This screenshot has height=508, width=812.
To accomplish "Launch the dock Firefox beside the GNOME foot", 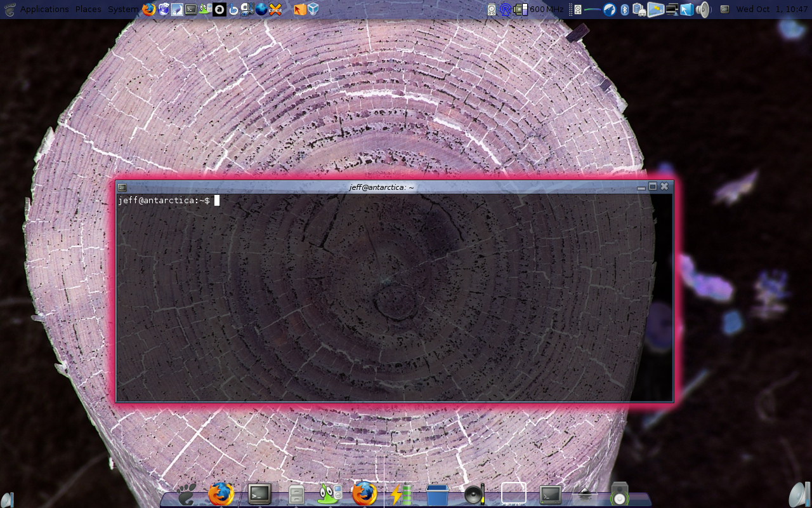I will 221,493.
